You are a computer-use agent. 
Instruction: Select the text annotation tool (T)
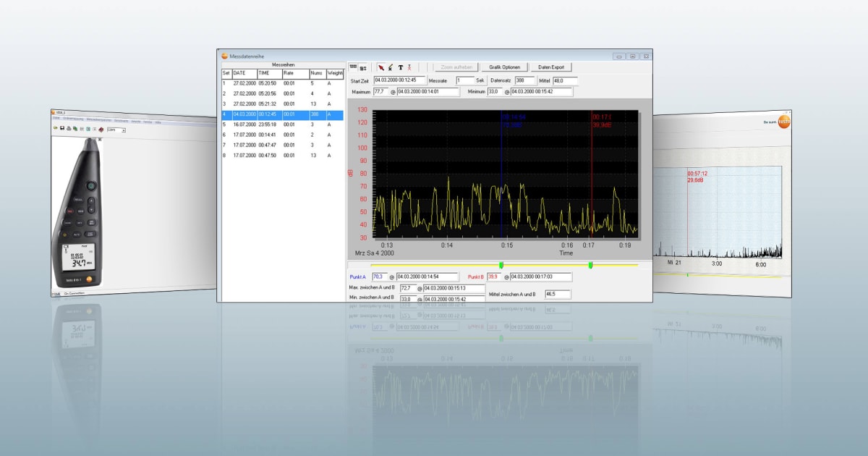point(401,66)
